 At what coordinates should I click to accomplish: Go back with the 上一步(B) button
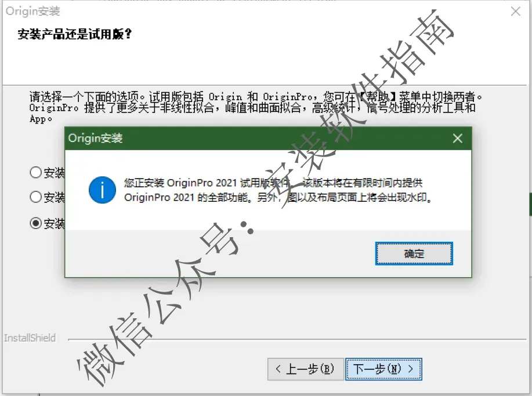[305, 369]
